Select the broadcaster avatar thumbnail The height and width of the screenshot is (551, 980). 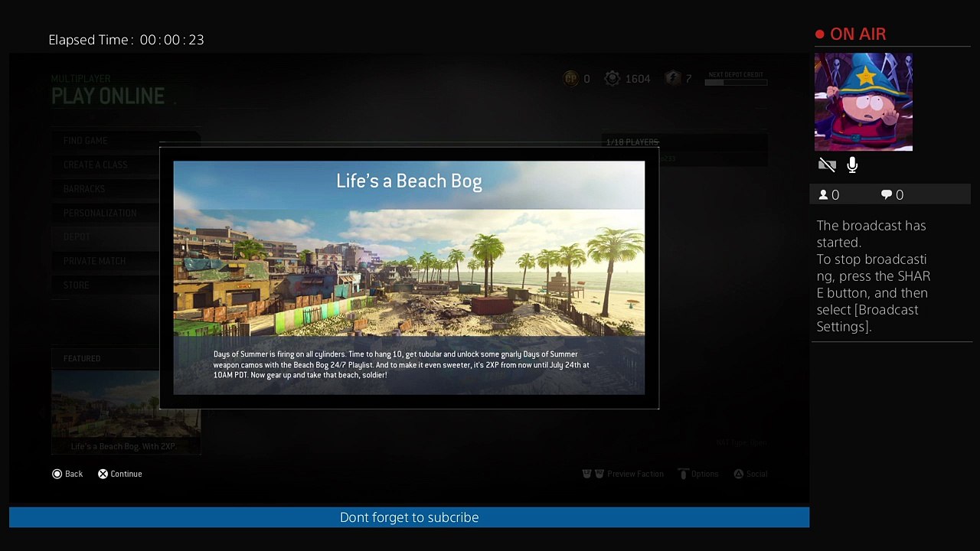pyautogui.click(x=864, y=102)
